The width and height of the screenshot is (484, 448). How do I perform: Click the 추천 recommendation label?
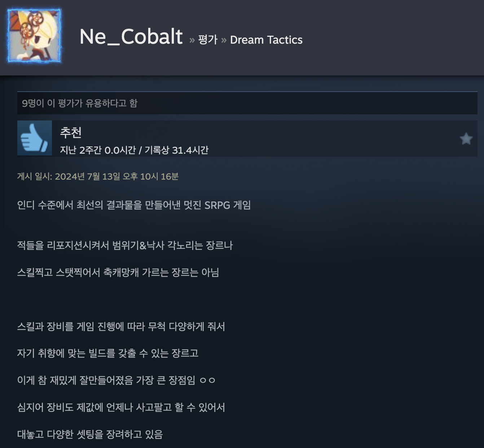(71, 132)
